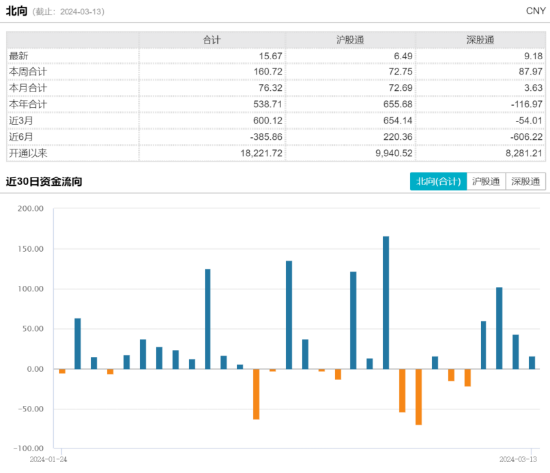The image size is (550, 473).
Task: Switch to the 深股通 chart tab
Action: (x=525, y=181)
